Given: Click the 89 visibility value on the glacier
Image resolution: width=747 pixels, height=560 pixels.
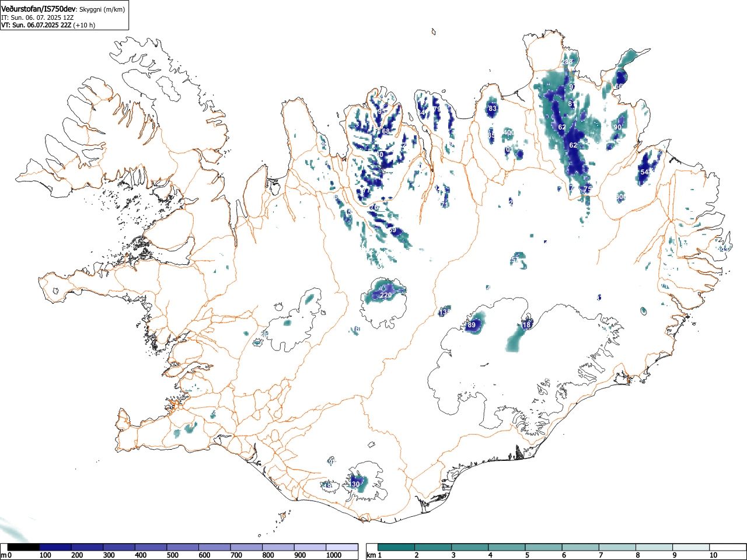Looking at the screenshot, I should (x=472, y=325).
